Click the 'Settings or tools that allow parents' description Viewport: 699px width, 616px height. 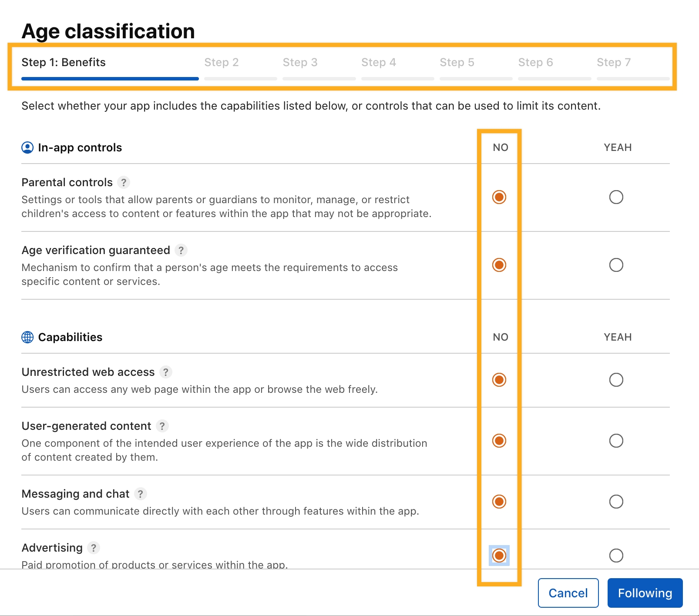pyautogui.click(x=226, y=207)
